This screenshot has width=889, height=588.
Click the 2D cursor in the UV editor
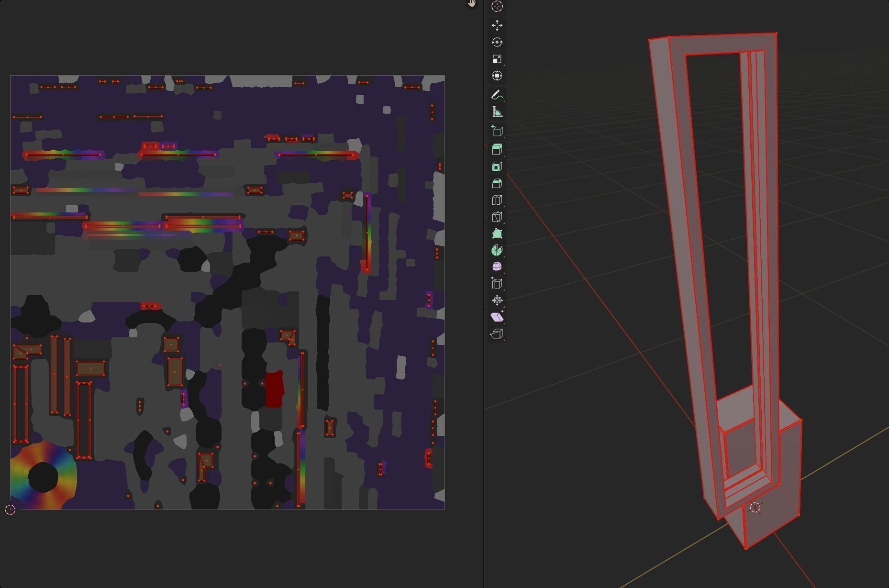coord(10,510)
